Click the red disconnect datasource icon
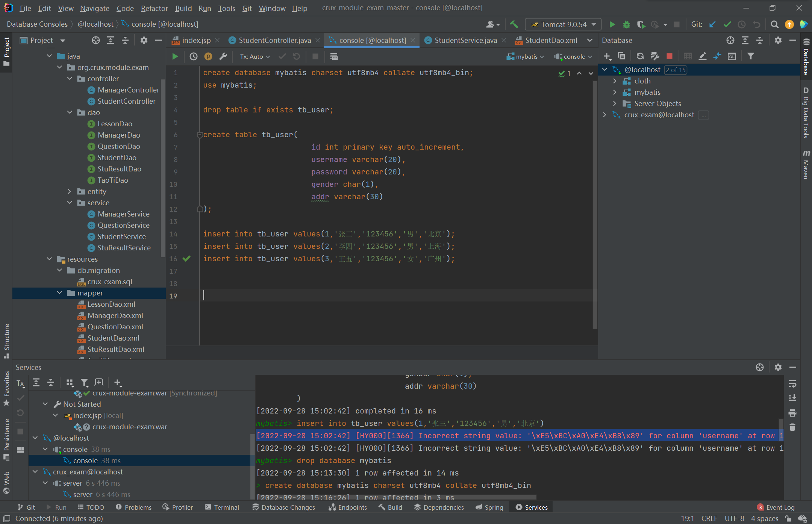 pos(669,56)
